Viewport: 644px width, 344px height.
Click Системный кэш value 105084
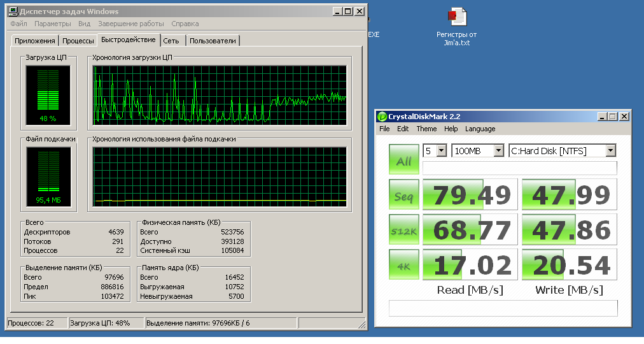point(232,250)
